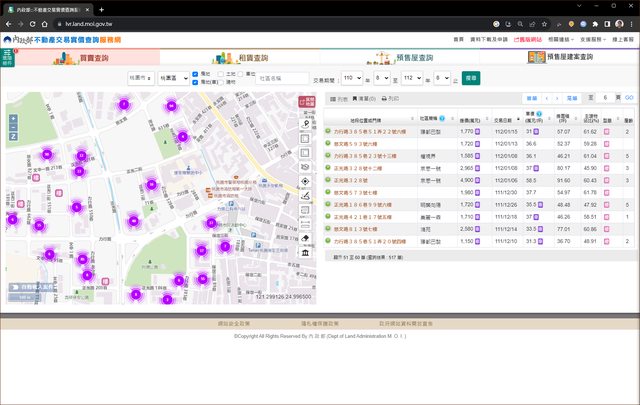Click the 列印 print icon
640x405 pixels.
click(382, 99)
